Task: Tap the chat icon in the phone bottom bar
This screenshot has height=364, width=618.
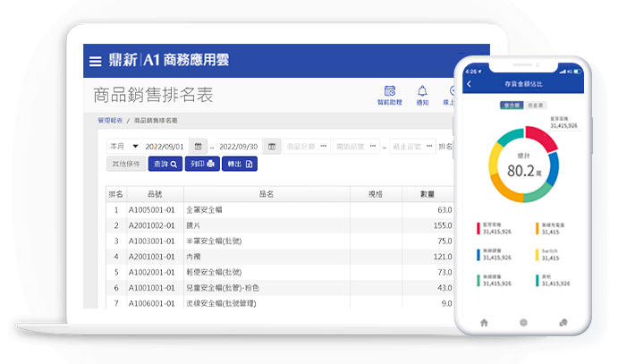Action: (x=563, y=323)
